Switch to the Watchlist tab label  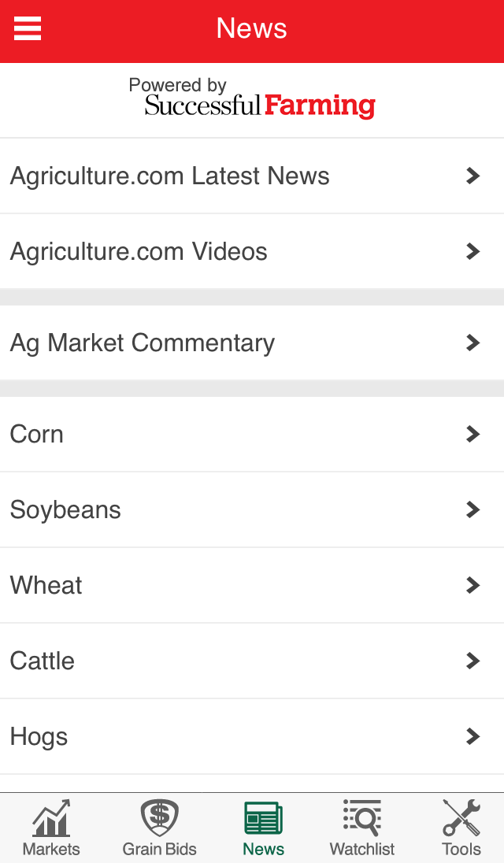[362, 849]
